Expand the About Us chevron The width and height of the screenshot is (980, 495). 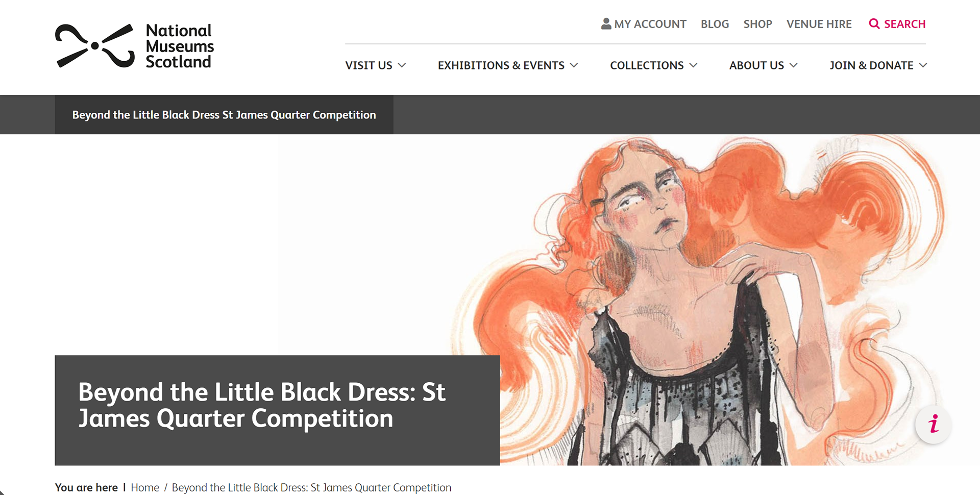pyautogui.click(x=793, y=65)
